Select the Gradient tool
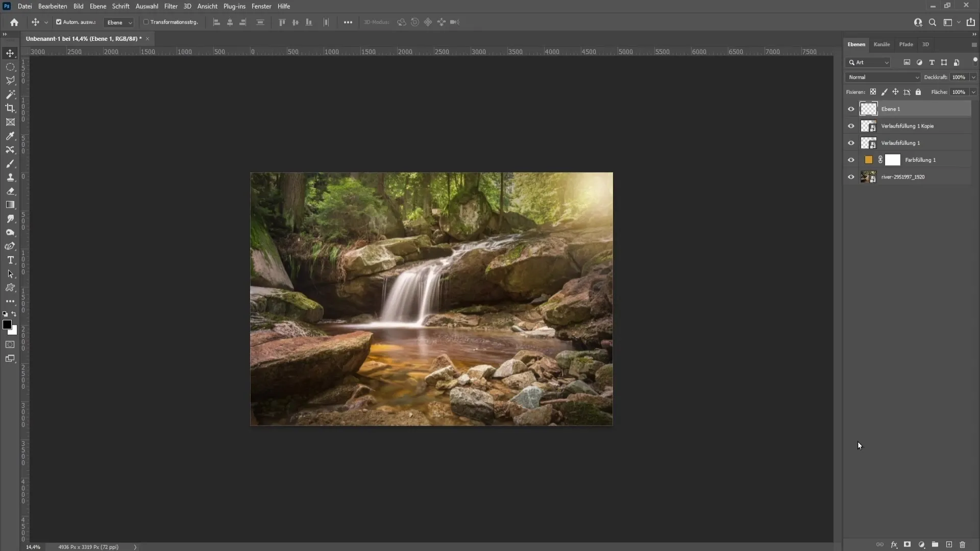The image size is (980, 551). tap(10, 205)
